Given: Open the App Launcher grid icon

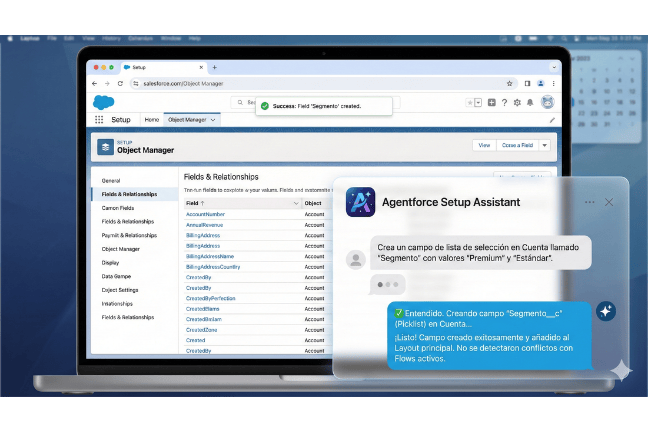Looking at the screenshot, I should pyautogui.click(x=99, y=119).
